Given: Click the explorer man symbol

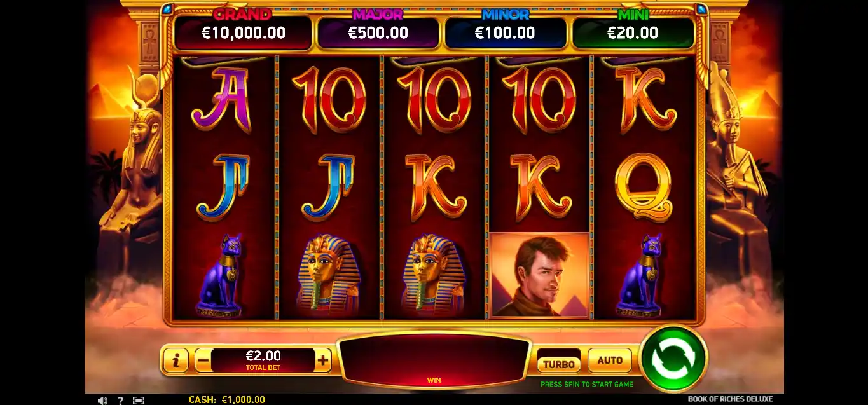Looking at the screenshot, I should click(540, 275).
